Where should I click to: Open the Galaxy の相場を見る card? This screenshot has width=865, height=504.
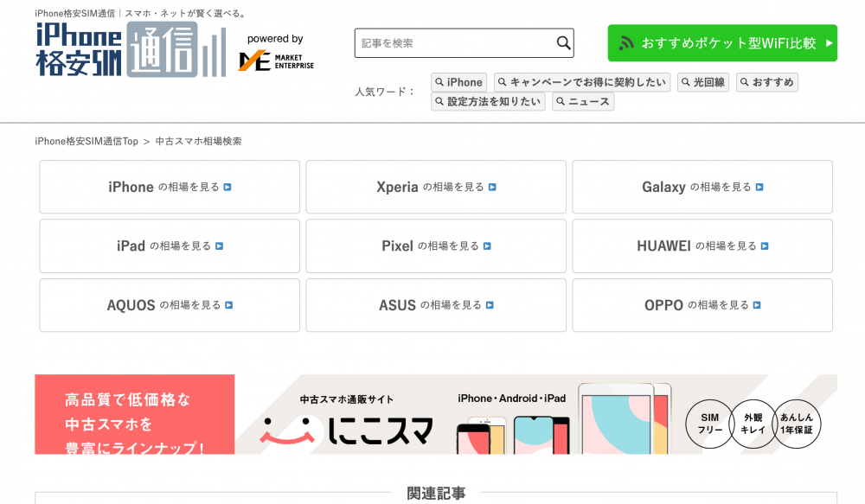point(702,187)
